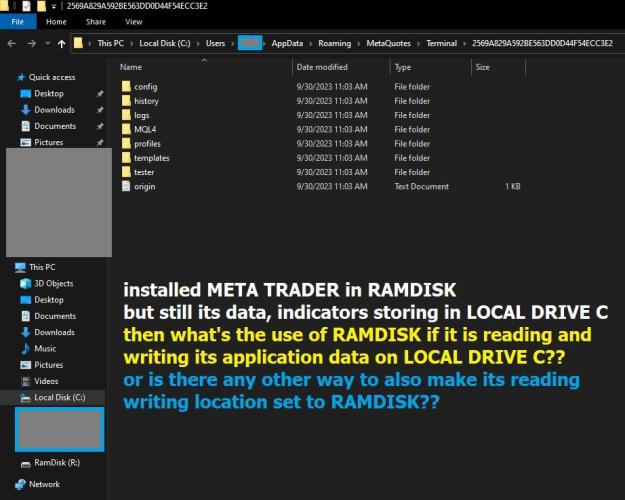
Task: Select Users breadcrumb in address bar
Action: pyautogui.click(x=215, y=43)
